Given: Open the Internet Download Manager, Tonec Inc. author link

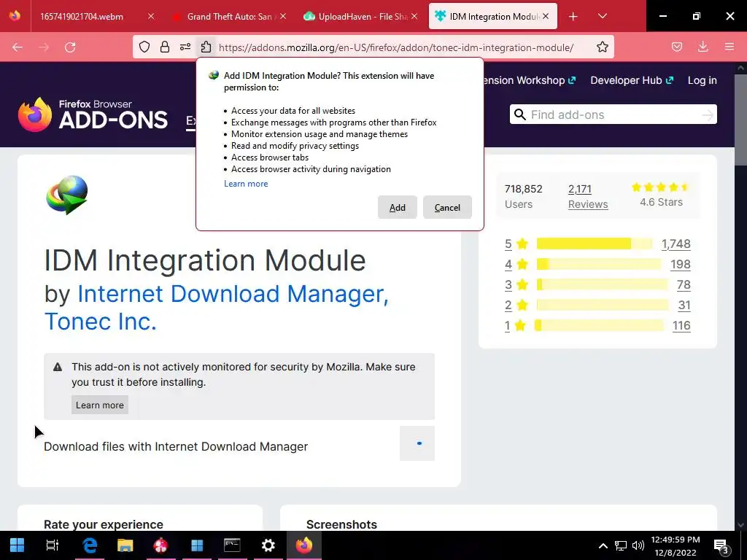Looking at the screenshot, I should 216,308.
